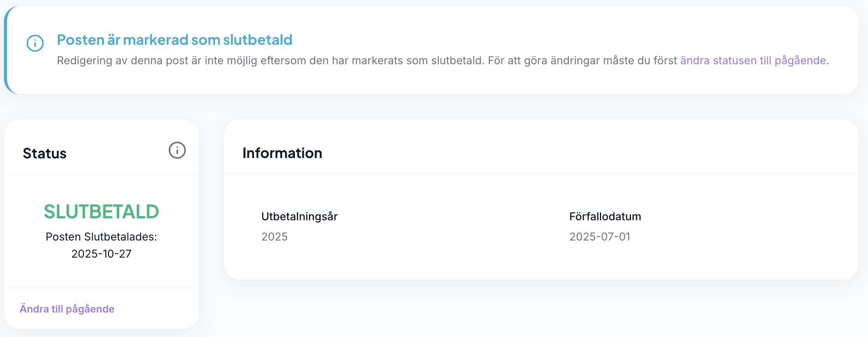Click the 'Posten Slutbetalades:' label
Image resolution: width=868 pixels, height=337 pixels.
click(x=101, y=237)
